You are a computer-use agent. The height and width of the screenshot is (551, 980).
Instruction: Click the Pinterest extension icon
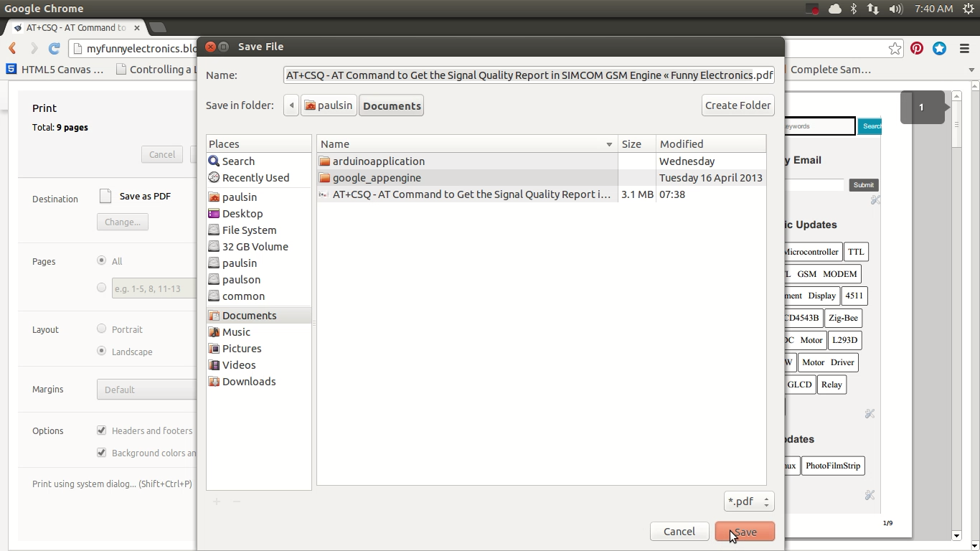[917, 49]
